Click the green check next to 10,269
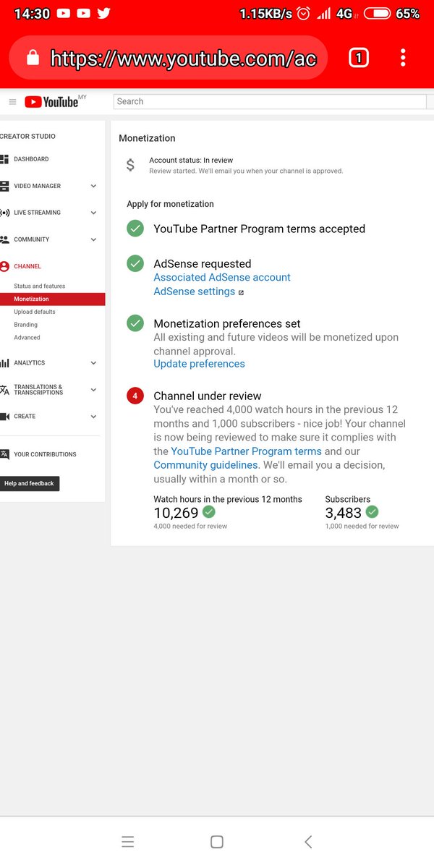Image resolution: width=434 pixels, height=868 pixels. 209,512
